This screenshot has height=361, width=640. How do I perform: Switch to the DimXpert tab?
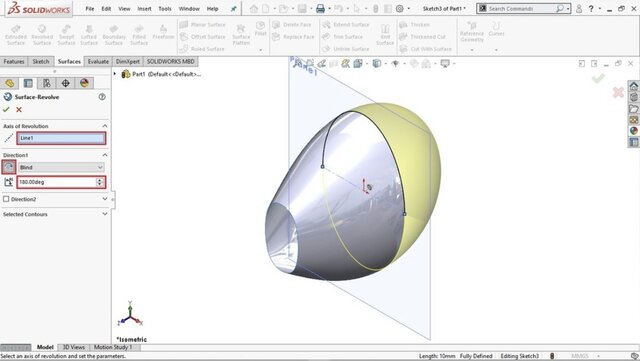coord(128,62)
